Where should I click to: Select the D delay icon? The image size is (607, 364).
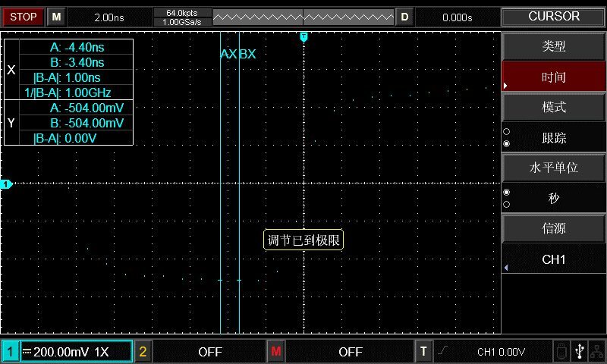click(x=404, y=17)
